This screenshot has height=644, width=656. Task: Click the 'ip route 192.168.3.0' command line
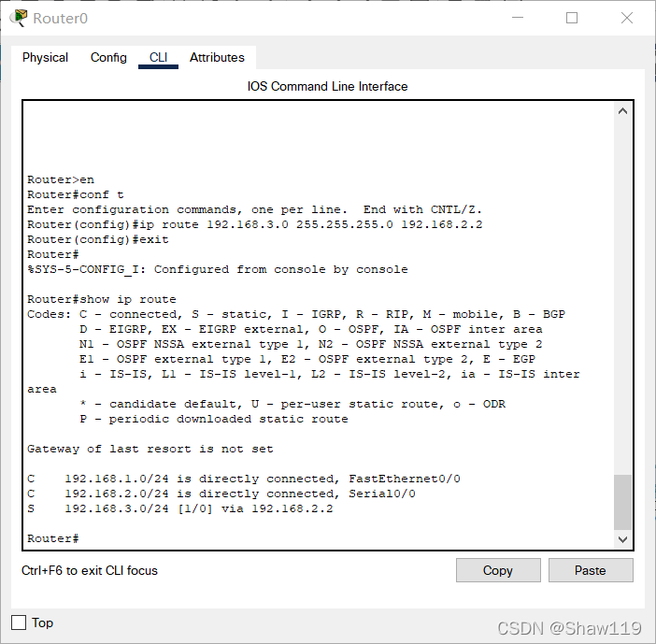click(255, 224)
